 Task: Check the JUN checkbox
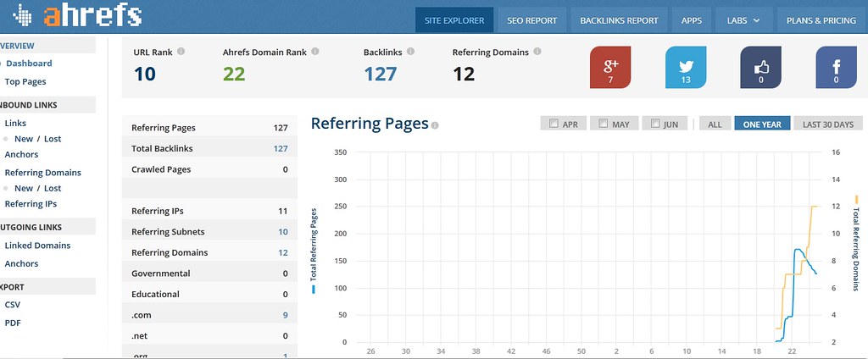point(654,124)
